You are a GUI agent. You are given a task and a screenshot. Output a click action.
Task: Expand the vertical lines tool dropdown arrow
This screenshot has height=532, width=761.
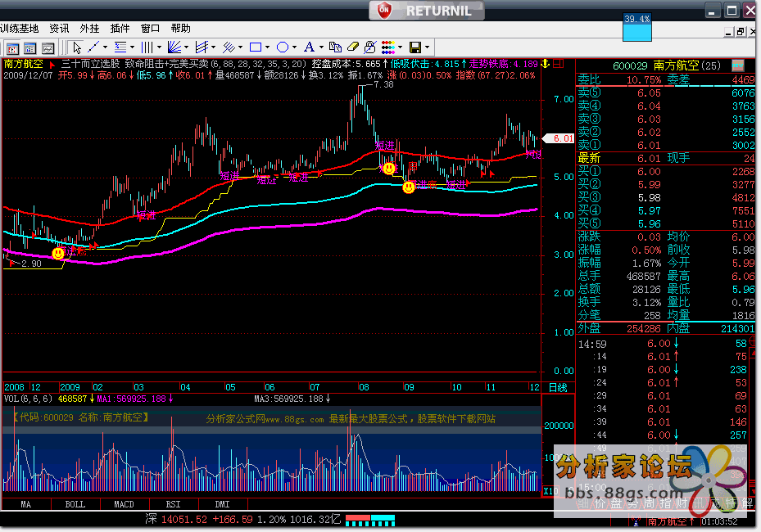click(159, 47)
